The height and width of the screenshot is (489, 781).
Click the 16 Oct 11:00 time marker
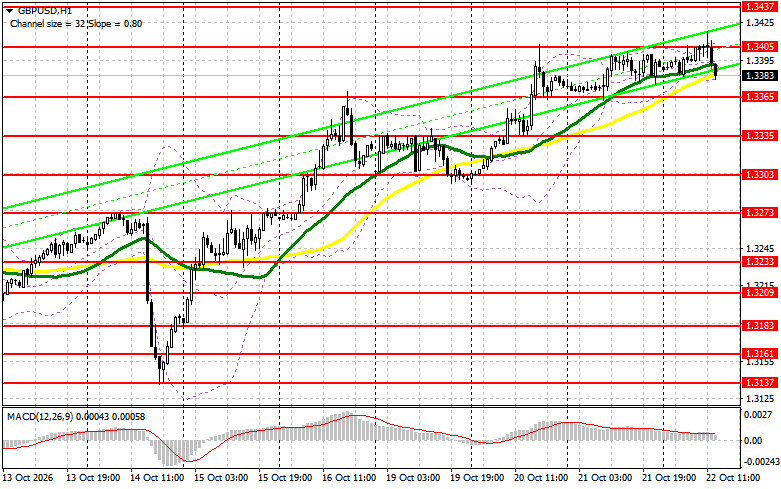(x=349, y=478)
